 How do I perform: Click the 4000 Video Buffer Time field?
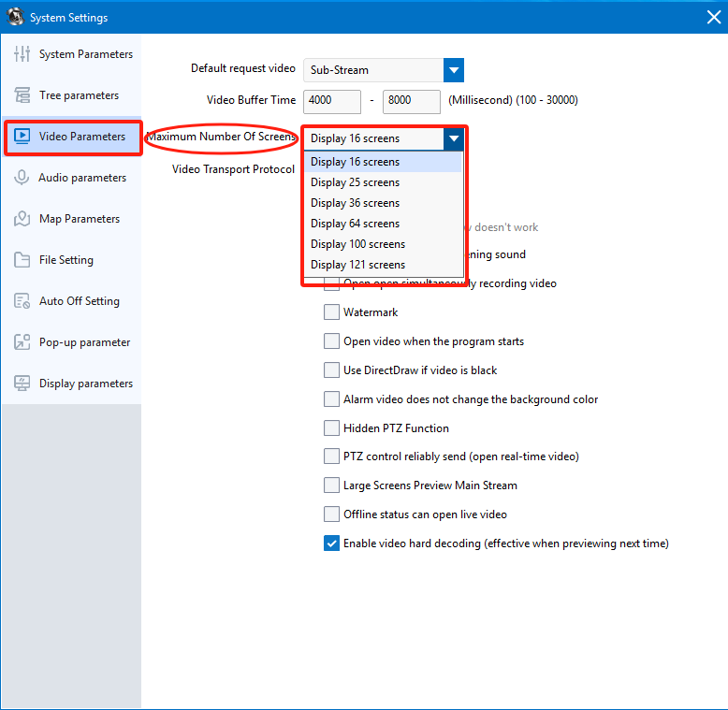click(332, 101)
